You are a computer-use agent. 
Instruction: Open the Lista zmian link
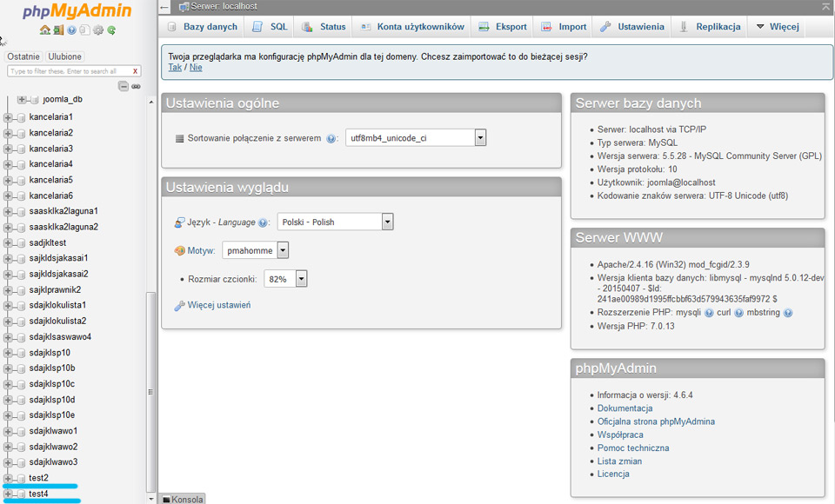pyautogui.click(x=619, y=461)
